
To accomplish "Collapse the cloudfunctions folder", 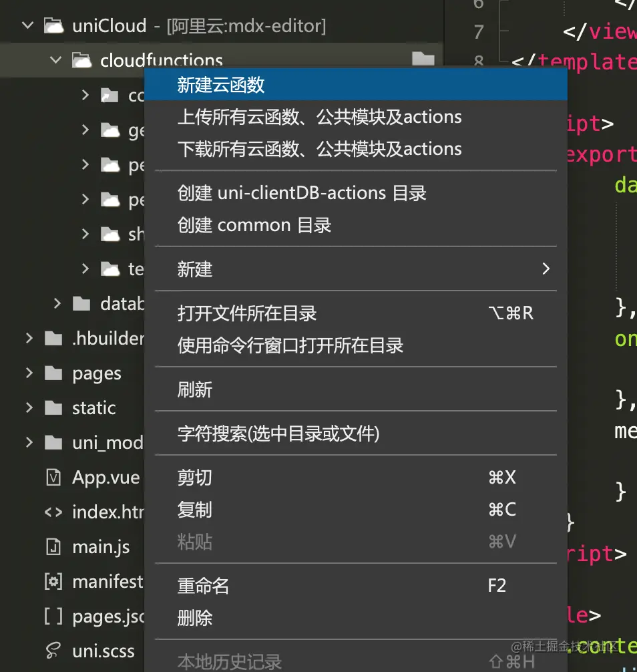I will 56,59.
